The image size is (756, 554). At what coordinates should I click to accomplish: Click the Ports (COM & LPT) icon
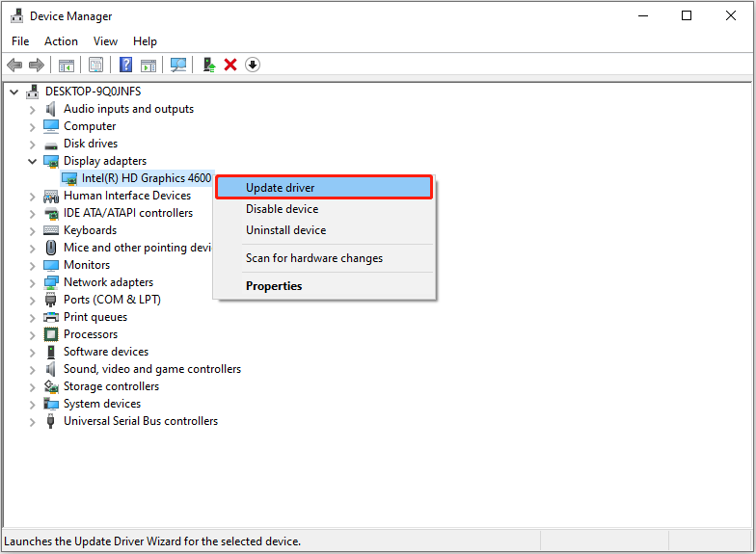pos(50,300)
